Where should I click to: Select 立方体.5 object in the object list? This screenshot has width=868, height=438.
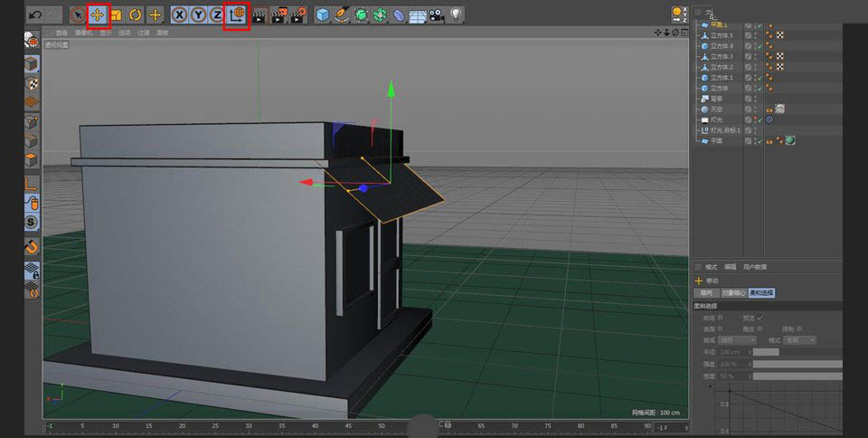pyautogui.click(x=722, y=35)
